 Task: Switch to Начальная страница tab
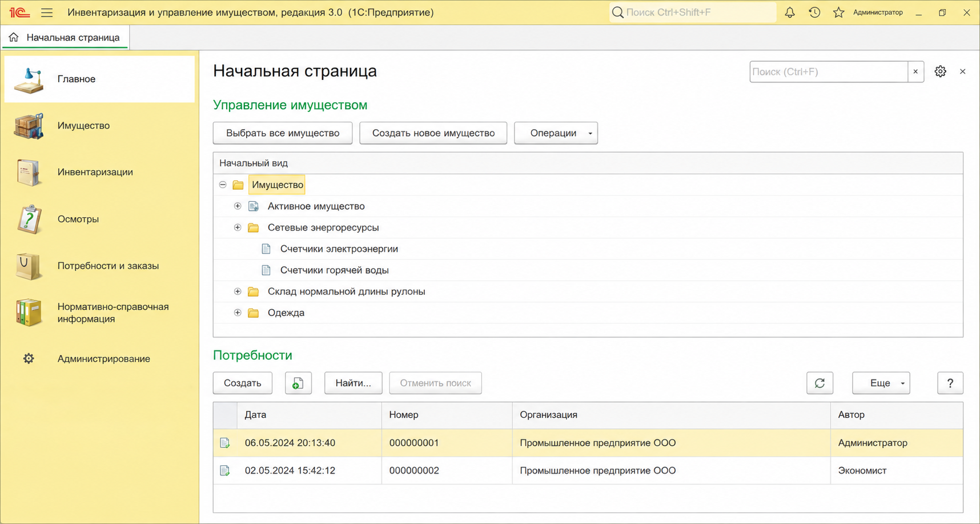coord(66,38)
